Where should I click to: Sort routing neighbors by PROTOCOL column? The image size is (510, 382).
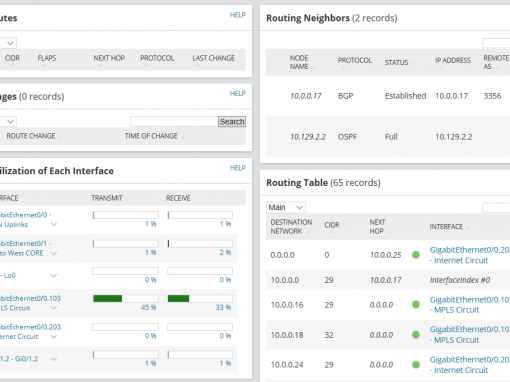pyautogui.click(x=354, y=60)
